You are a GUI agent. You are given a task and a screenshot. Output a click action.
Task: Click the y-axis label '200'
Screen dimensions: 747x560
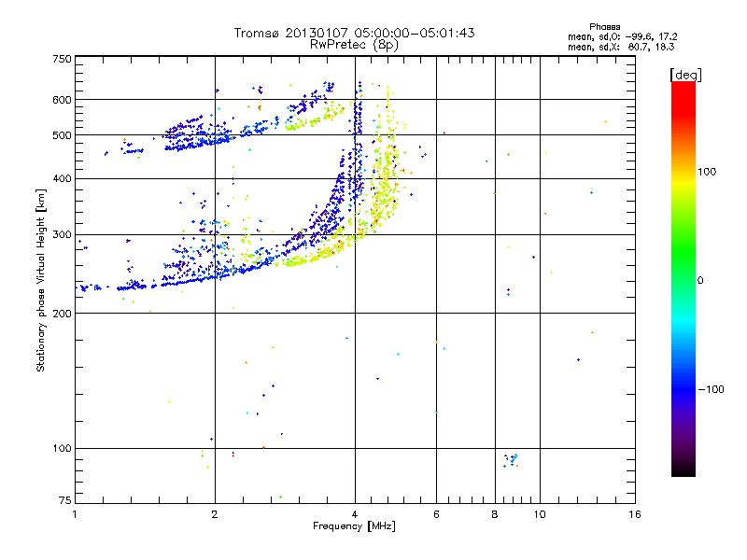tap(62, 314)
